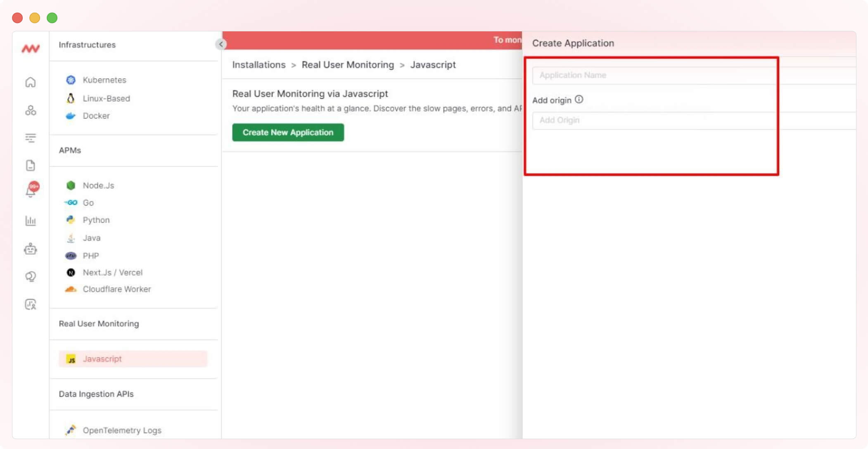The image size is (868, 449).
Task: Click the chat support icon in sidebar
Action: [31, 276]
